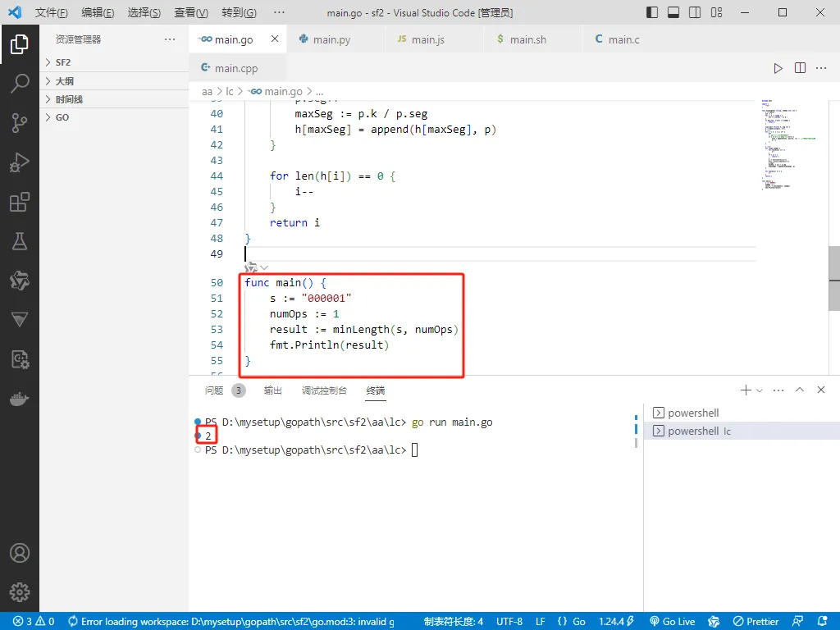
Task: Open terminal panel more actions ellipsis
Action: (778, 390)
